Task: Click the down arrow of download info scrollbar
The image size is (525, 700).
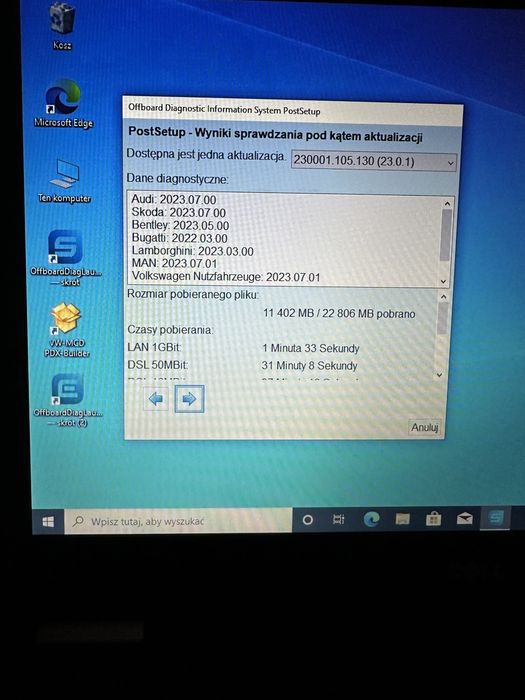Action: point(439,375)
